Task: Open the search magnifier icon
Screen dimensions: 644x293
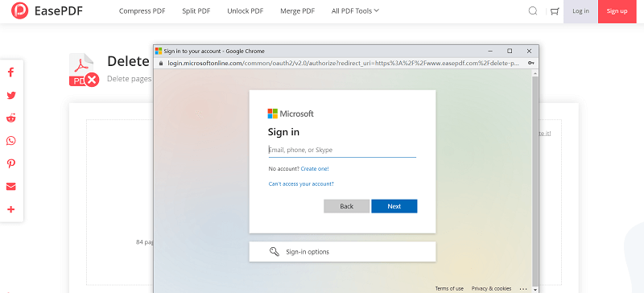Action: pyautogui.click(x=533, y=11)
